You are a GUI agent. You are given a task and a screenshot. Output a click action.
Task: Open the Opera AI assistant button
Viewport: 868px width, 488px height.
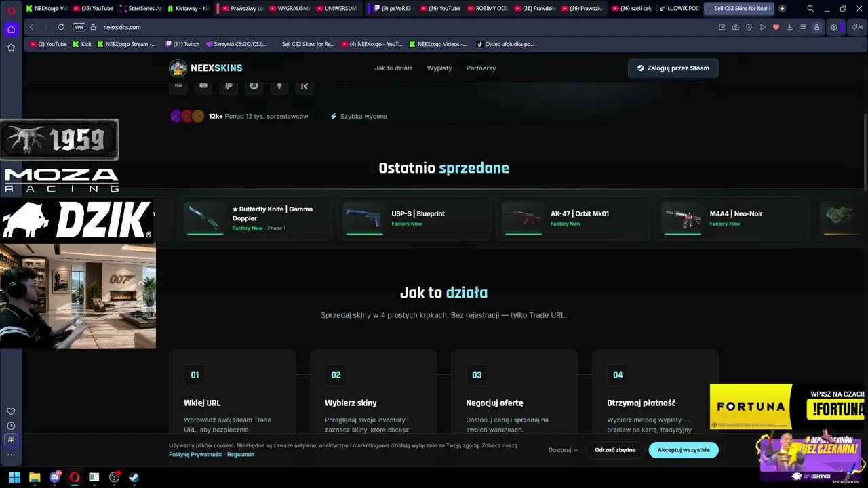point(856,27)
